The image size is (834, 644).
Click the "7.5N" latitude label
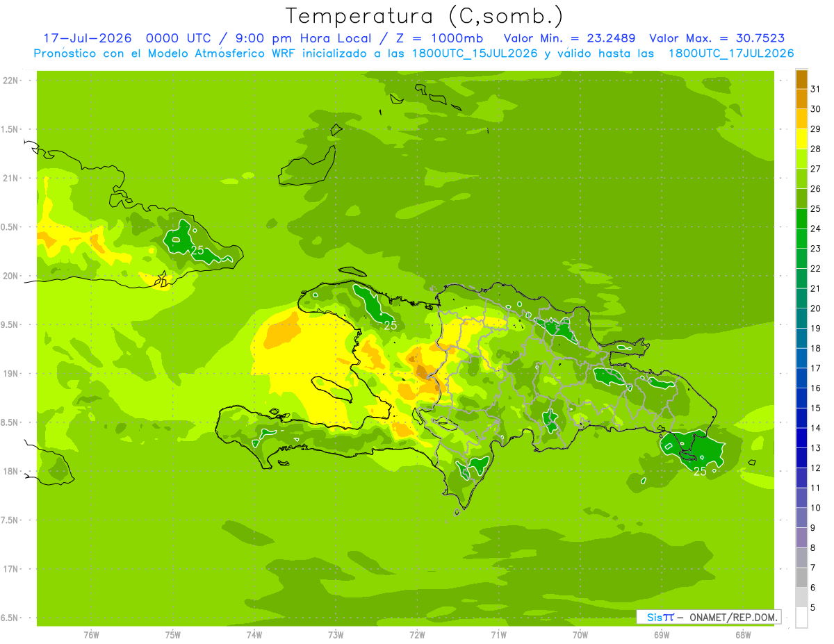click(10, 520)
